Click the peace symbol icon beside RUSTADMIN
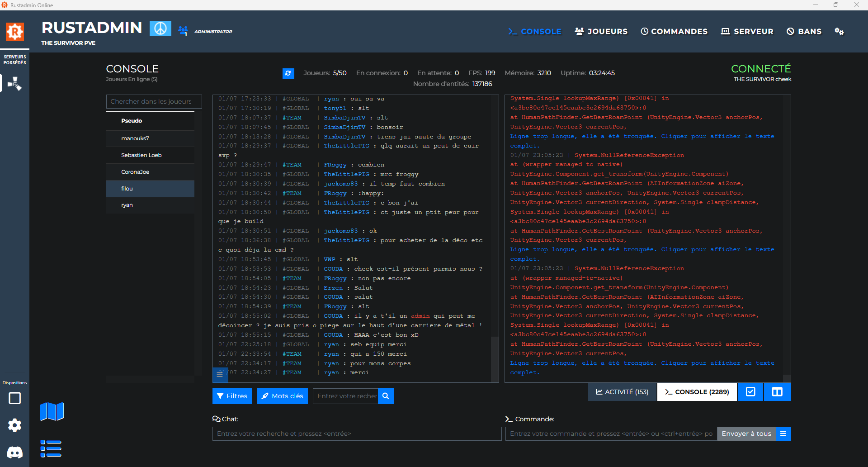 tap(160, 28)
